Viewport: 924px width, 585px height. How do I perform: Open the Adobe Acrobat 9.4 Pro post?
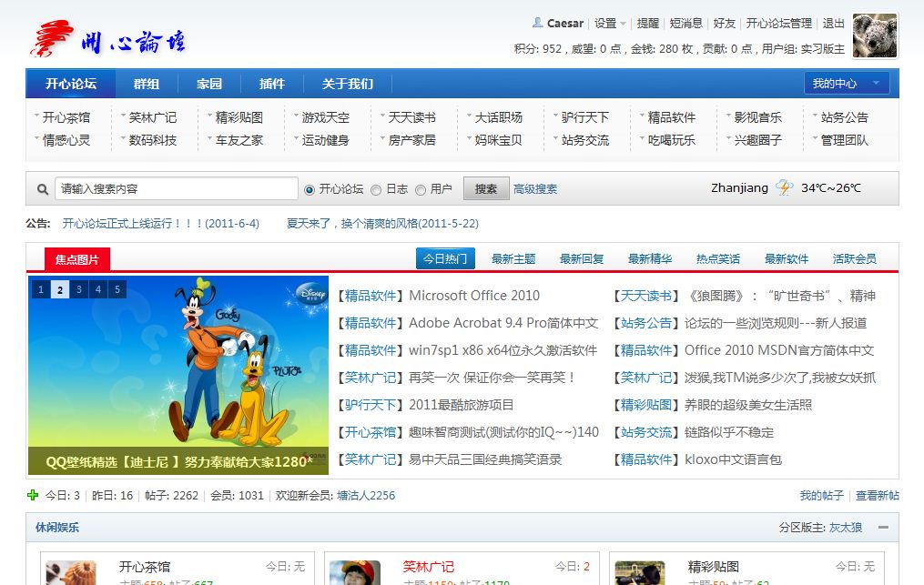503,323
